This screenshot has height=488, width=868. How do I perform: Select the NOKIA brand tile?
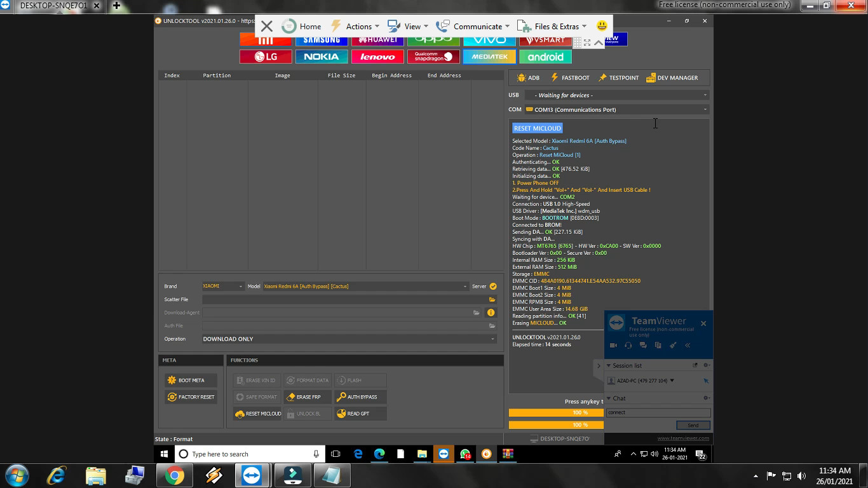coord(322,57)
